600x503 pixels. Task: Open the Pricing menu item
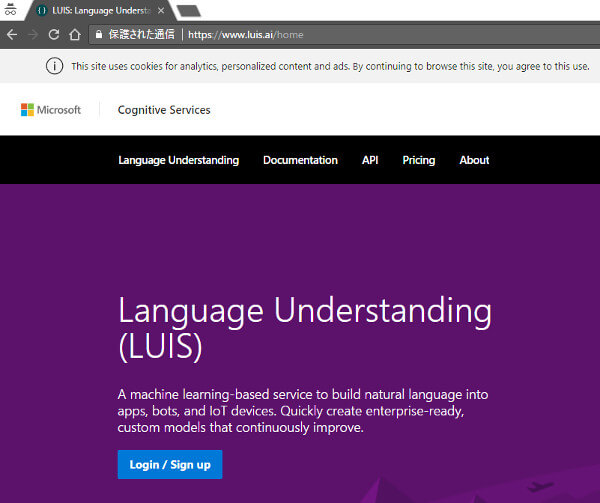(x=419, y=160)
